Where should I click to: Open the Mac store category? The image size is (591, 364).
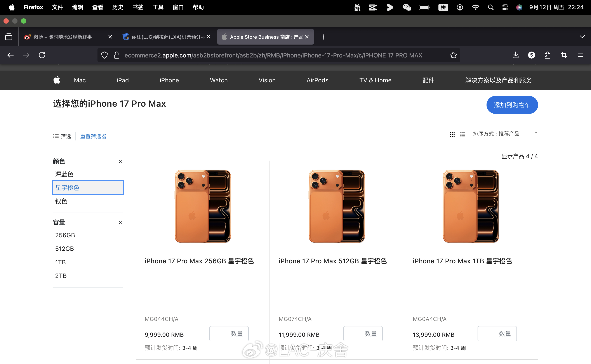[80, 80]
